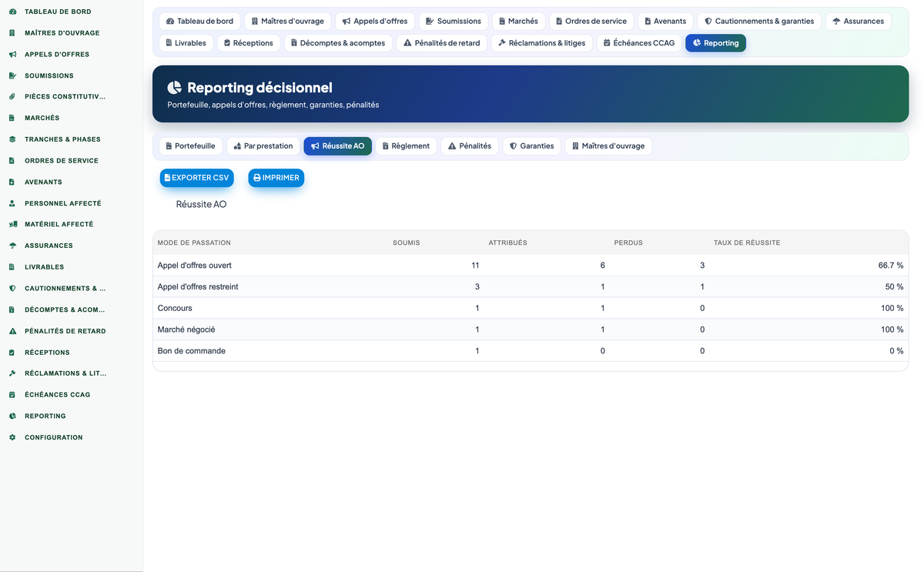
Task: Select the Réussite AO report sub-tab
Action: coord(338,146)
